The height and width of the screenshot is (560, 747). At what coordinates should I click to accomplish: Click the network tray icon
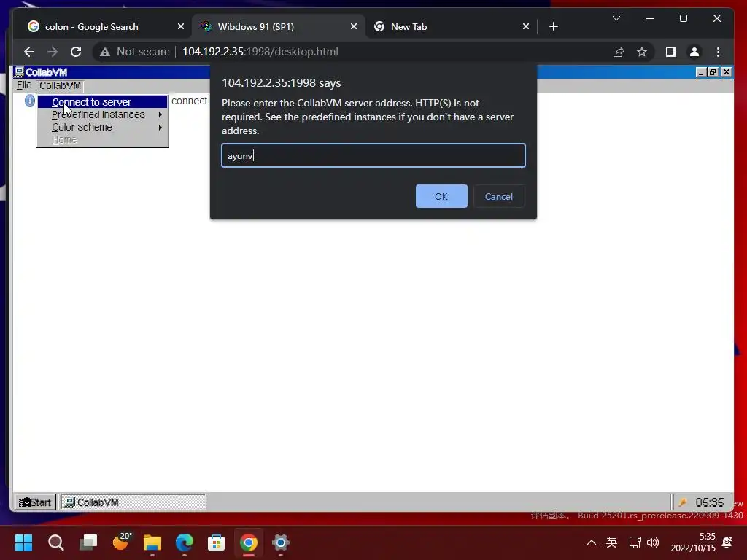point(635,542)
